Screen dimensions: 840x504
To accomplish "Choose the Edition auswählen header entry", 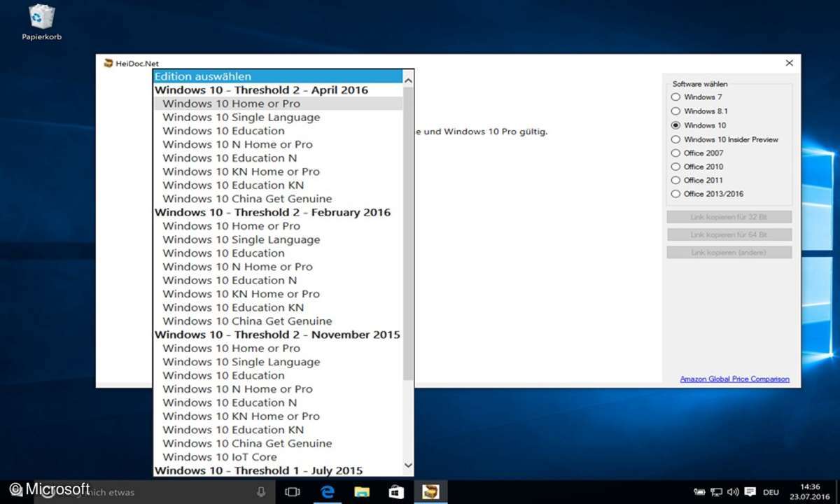I will tap(279, 76).
